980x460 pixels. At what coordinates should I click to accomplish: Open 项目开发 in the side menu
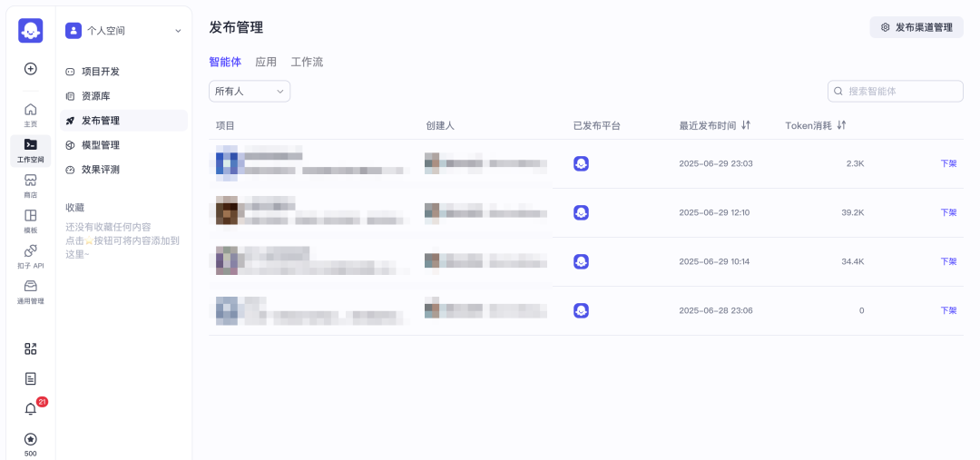(x=123, y=72)
